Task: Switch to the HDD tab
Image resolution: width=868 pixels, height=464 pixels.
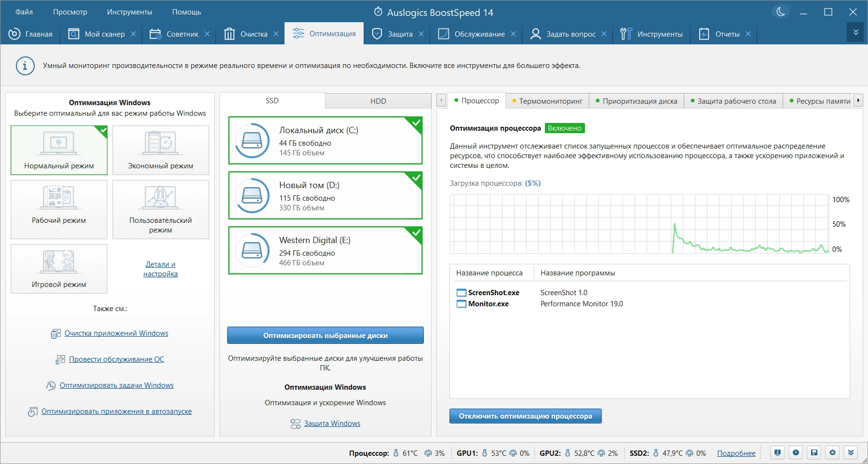Action: pos(378,101)
